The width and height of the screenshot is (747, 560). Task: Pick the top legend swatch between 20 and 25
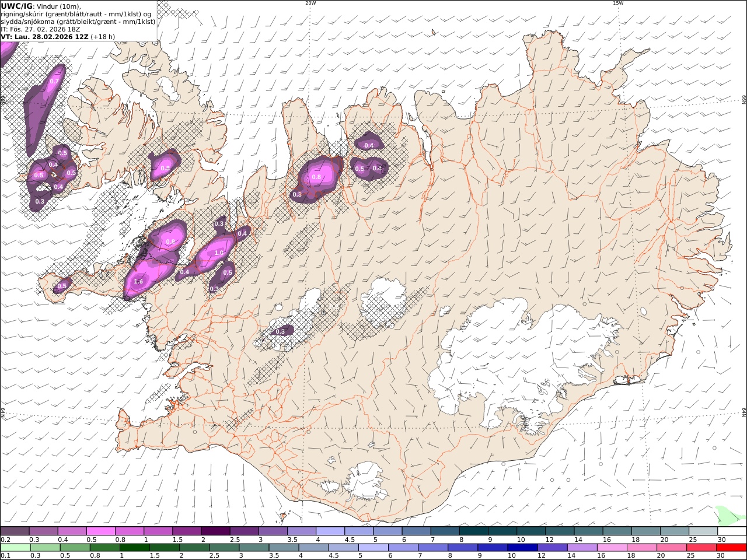click(x=674, y=531)
